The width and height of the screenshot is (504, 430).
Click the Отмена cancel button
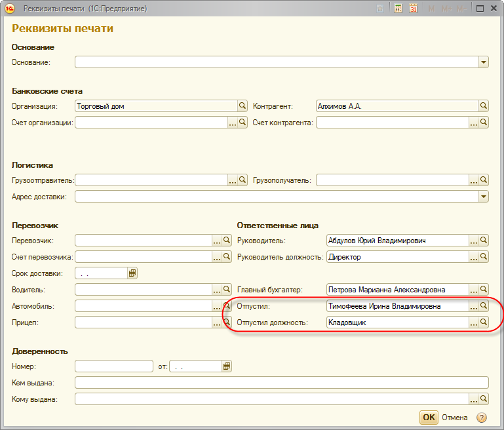pyautogui.click(x=454, y=418)
